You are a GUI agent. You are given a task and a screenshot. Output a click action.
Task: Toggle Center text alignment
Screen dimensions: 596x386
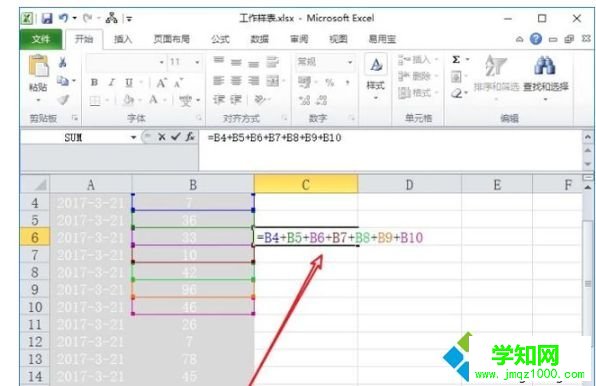click(x=236, y=81)
